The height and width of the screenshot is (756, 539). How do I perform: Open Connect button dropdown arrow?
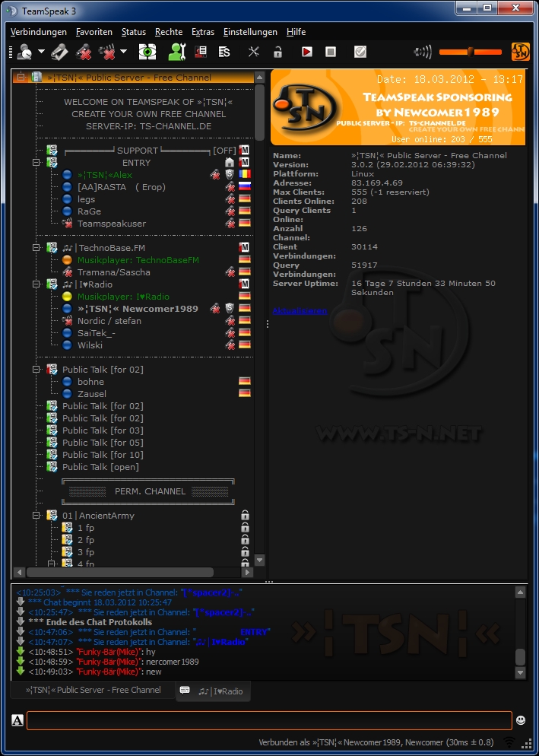click(41, 52)
